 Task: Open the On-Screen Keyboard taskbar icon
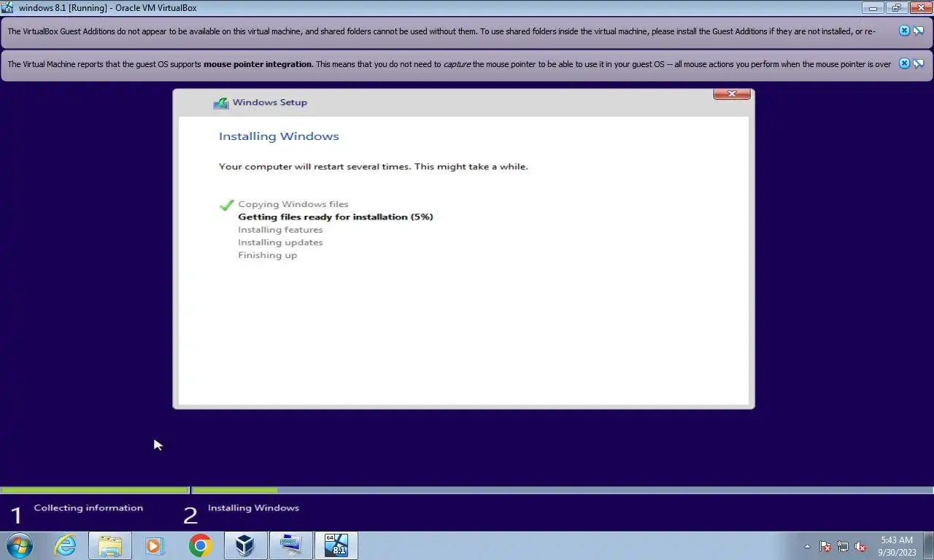click(x=290, y=545)
